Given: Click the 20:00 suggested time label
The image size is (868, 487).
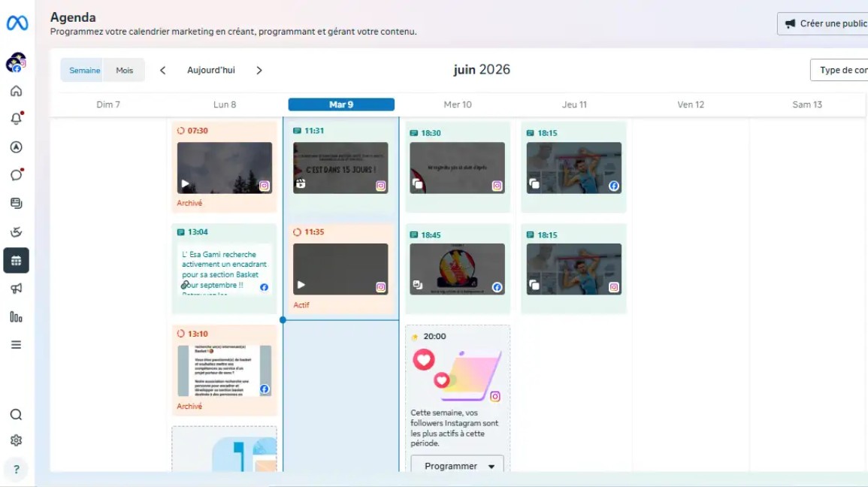Looking at the screenshot, I should [434, 337].
